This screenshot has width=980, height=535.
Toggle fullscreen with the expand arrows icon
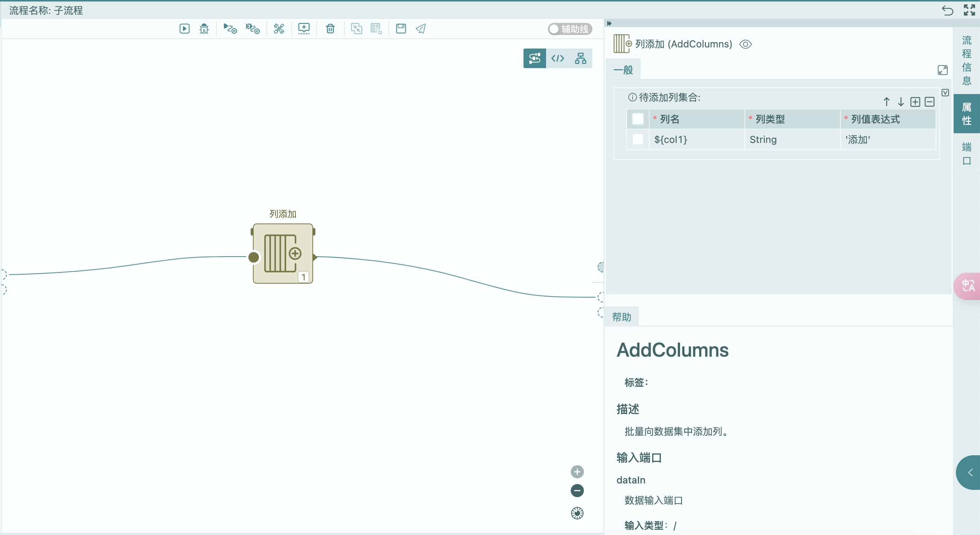point(969,10)
